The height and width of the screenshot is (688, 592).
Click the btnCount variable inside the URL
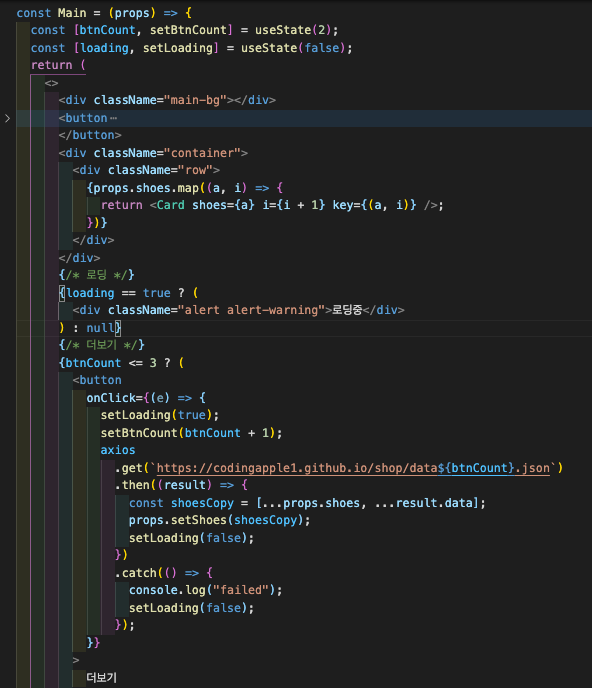(x=479, y=468)
